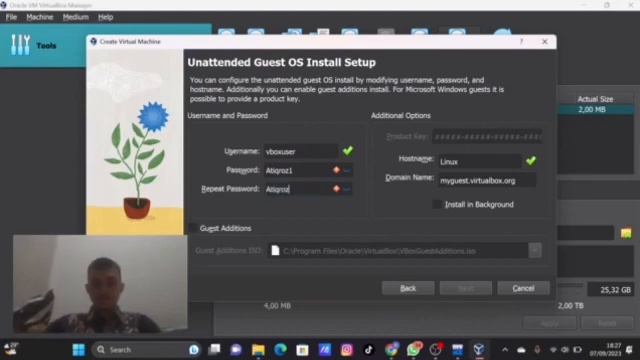
Task: Click the Domain Name input field
Action: tap(487, 180)
